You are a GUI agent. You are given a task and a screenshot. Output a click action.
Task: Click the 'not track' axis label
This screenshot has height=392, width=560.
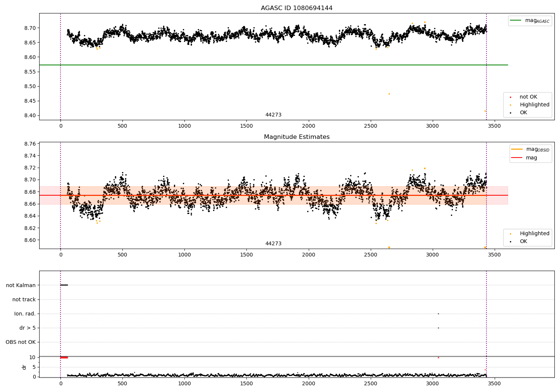pyautogui.click(x=24, y=300)
